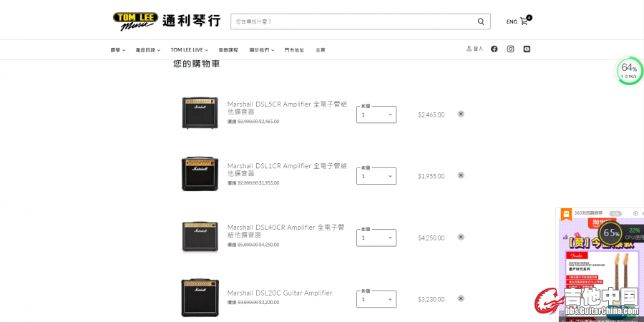Open the shopping cart icon
This screenshot has height=322, width=644.
click(525, 21)
